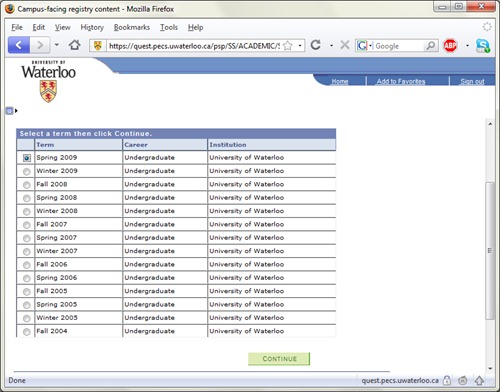Select the Spring 2007 radio button
Viewport: 500px width, 392px height.
(x=27, y=238)
